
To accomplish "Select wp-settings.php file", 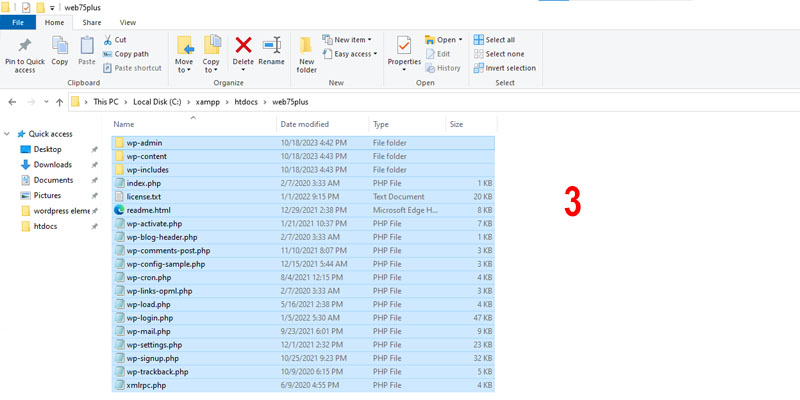I will 304,345.
